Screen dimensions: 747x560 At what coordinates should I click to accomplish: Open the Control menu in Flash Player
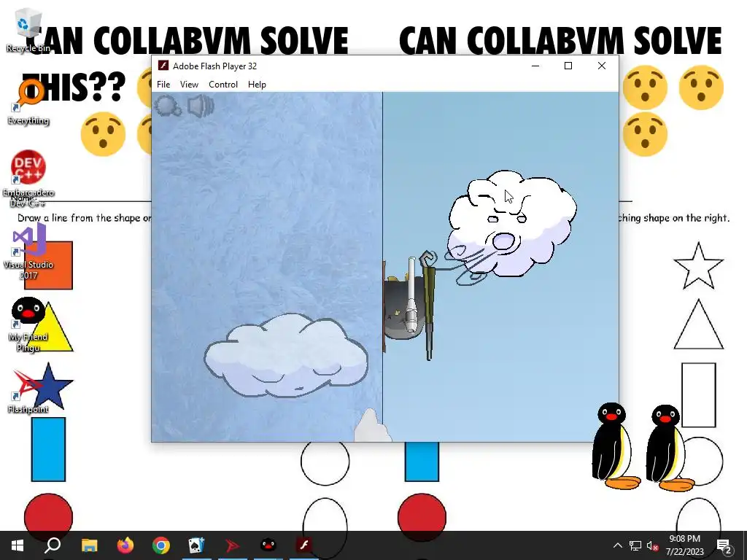tap(223, 85)
